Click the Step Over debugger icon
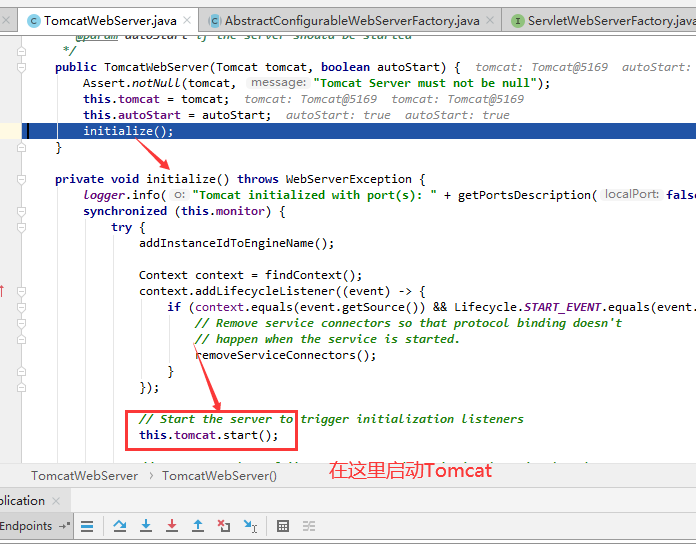Viewport: 696px width, 544px height. [x=119, y=526]
